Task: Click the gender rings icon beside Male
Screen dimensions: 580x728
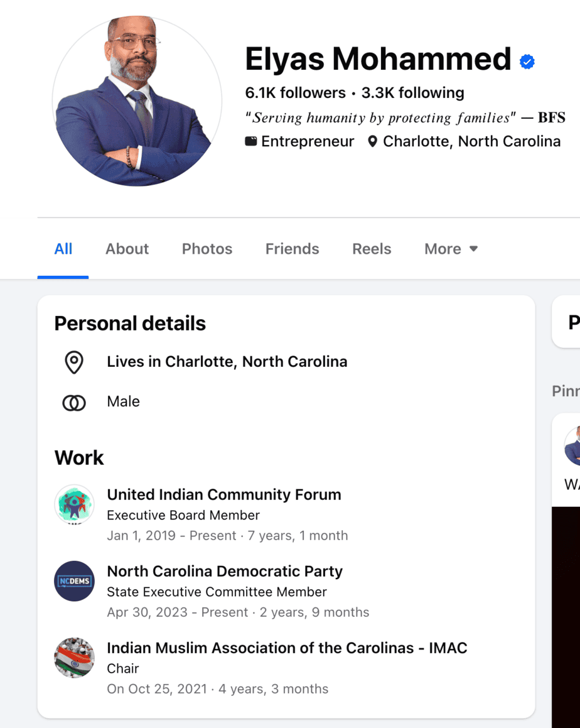Action: coord(74,403)
